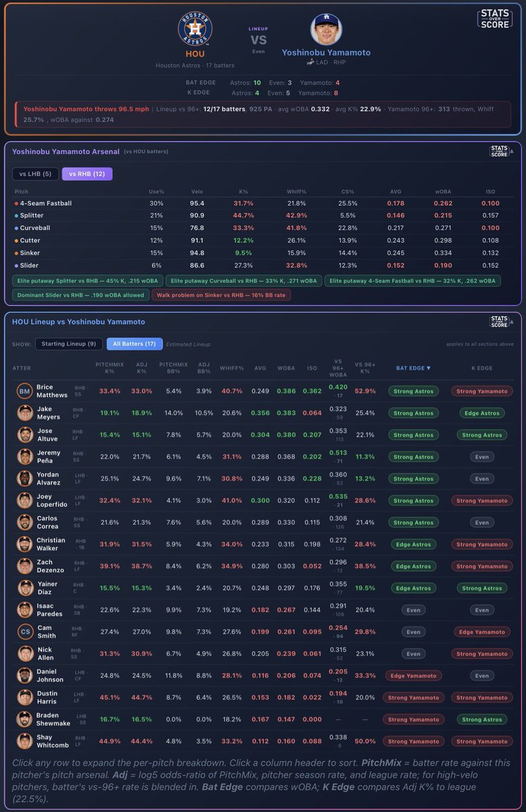Click Jake Meyers player avatar
Screen dimensions: 526x812
click(25, 413)
